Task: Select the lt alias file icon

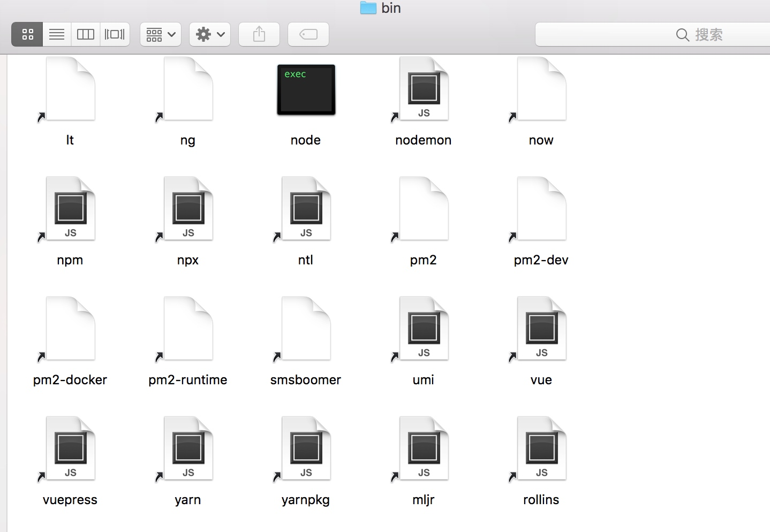Action: pos(70,89)
